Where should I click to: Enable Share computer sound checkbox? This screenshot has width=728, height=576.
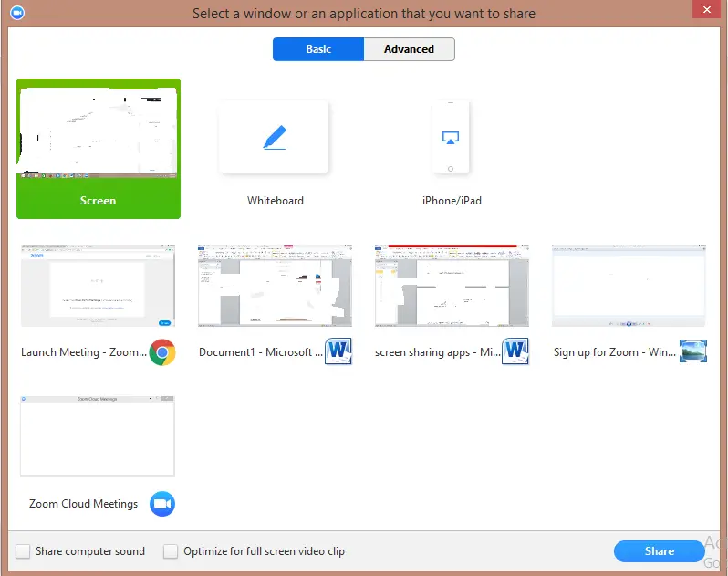pyautogui.click(x=23, y=551)
